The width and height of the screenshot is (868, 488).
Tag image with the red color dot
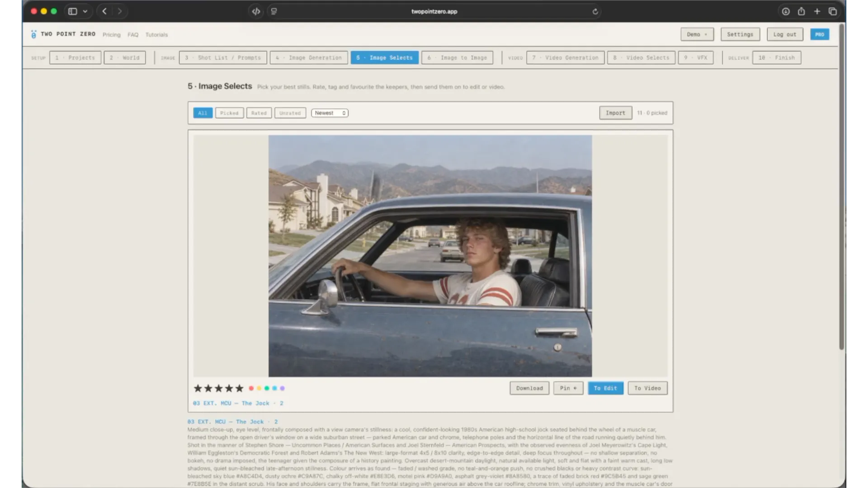(x=251, y=388)
